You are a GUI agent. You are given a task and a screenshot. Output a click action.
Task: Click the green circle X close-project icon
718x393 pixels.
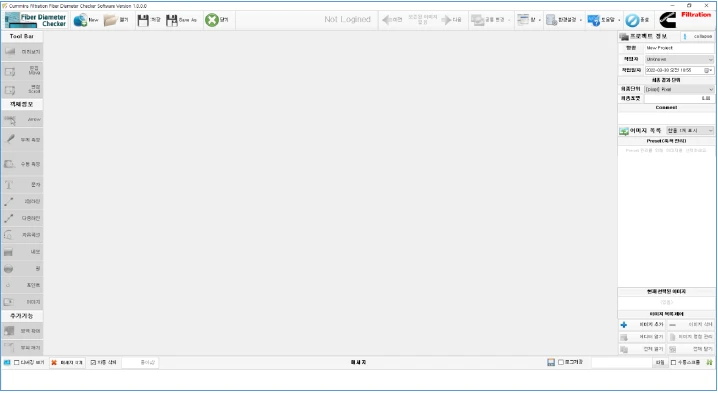coord(212,20)
